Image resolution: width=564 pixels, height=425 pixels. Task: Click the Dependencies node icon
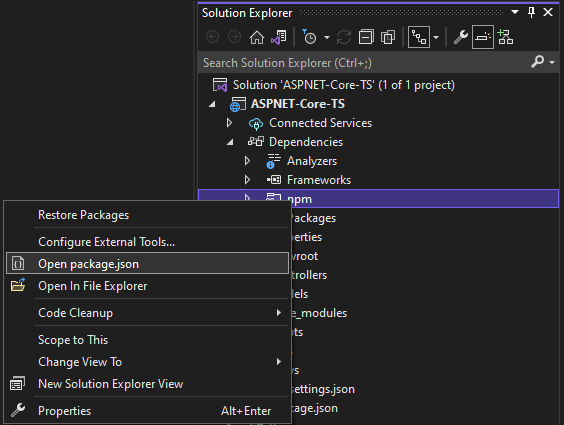tap(256, 142)
